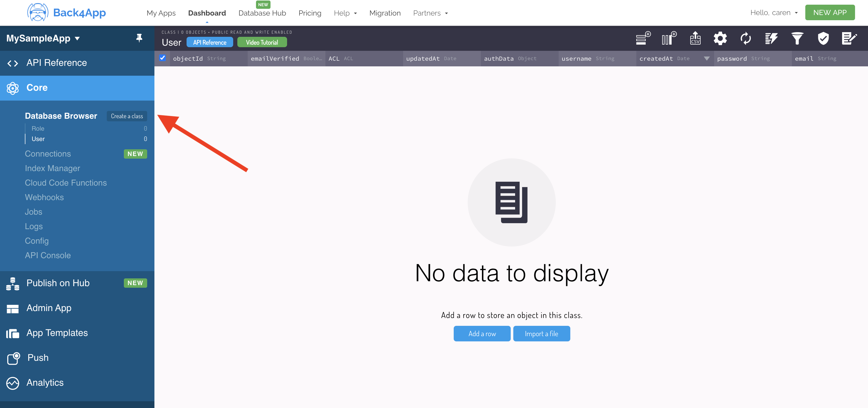The width and height of the screenshot is (868, 408).
Task: Open the Pricing page
Action: pos(310,13)
